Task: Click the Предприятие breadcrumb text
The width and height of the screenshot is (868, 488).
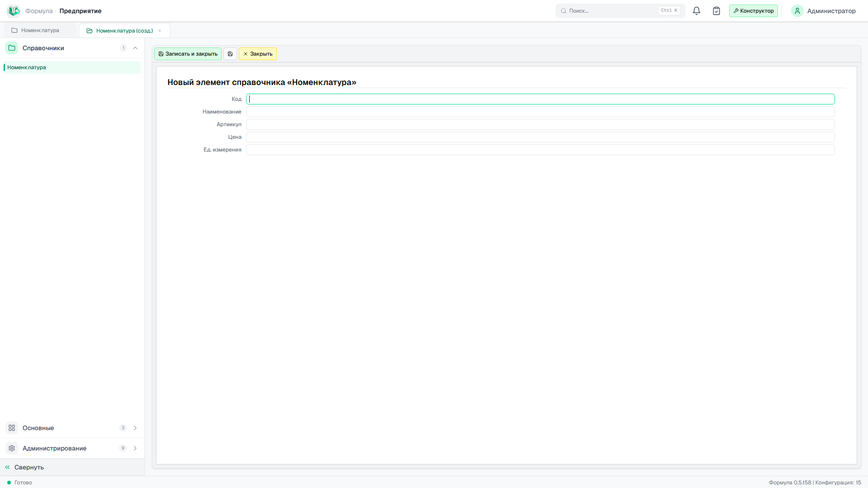Action: tap(81, 11)
